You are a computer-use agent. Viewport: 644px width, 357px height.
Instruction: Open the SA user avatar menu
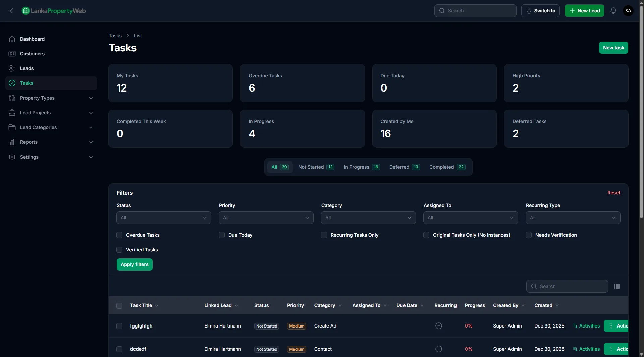[628, 11]
